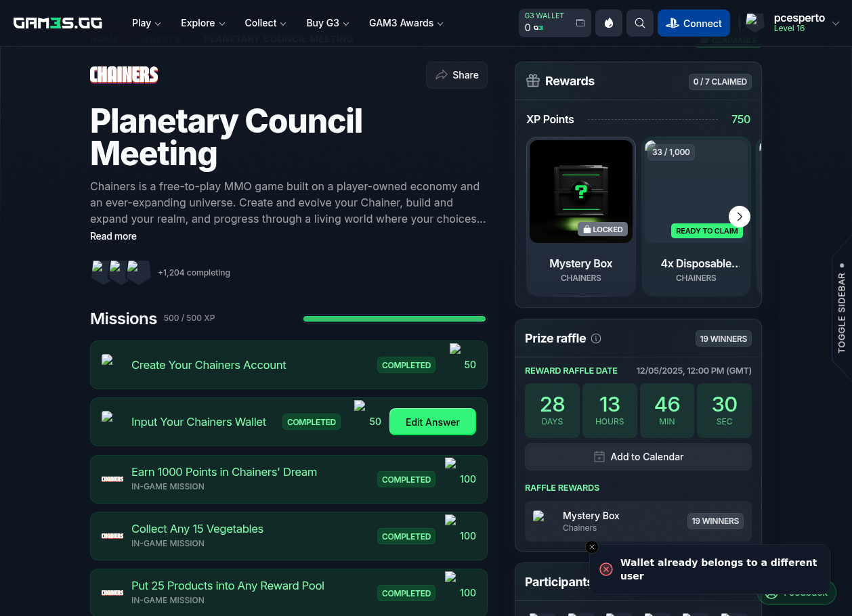
Task: Select the Mystery Box reward thumbnail
Action: tap(581, 191)
